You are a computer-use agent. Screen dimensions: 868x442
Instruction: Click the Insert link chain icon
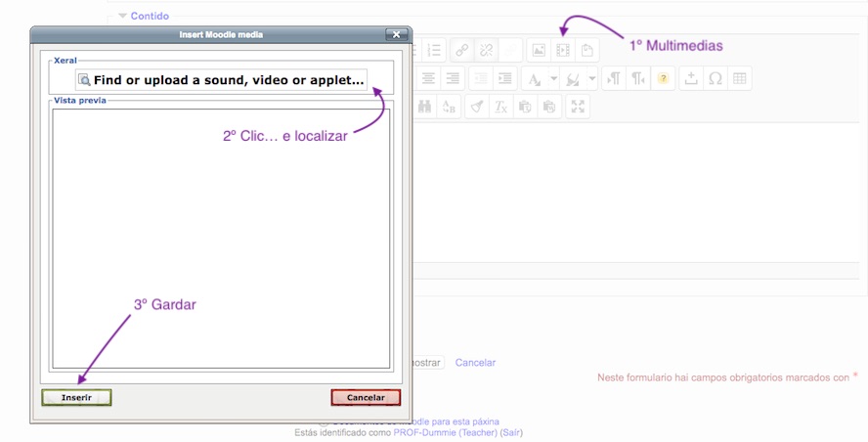pos(461,51)
